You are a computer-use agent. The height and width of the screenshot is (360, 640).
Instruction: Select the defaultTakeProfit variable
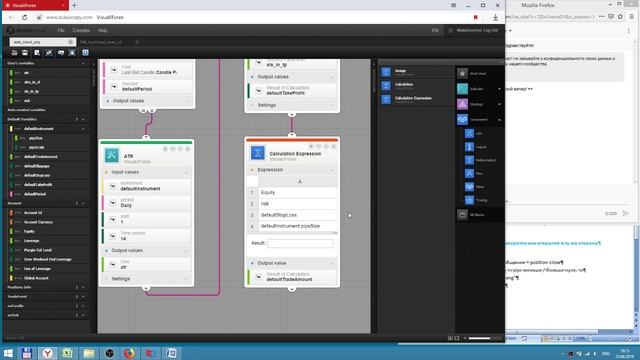pos(38,184)
